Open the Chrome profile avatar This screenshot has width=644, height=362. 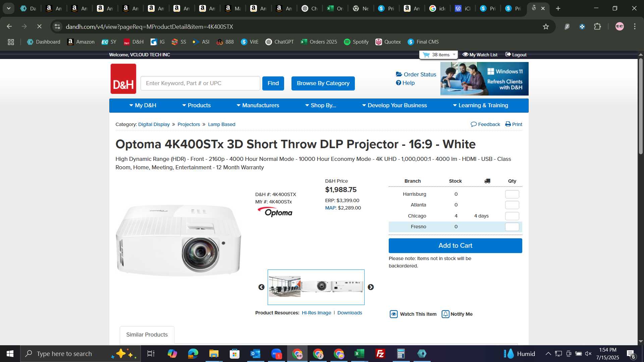tap(620, 26)
